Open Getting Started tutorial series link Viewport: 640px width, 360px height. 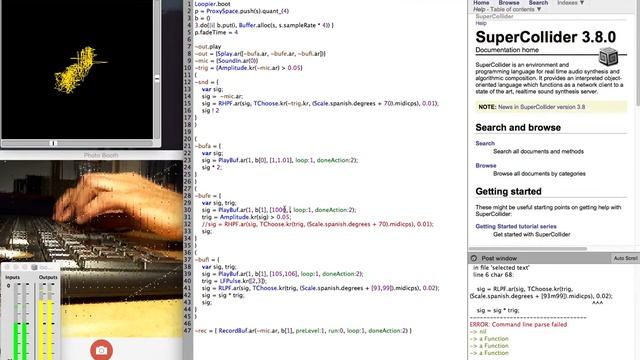pos(516,226)
